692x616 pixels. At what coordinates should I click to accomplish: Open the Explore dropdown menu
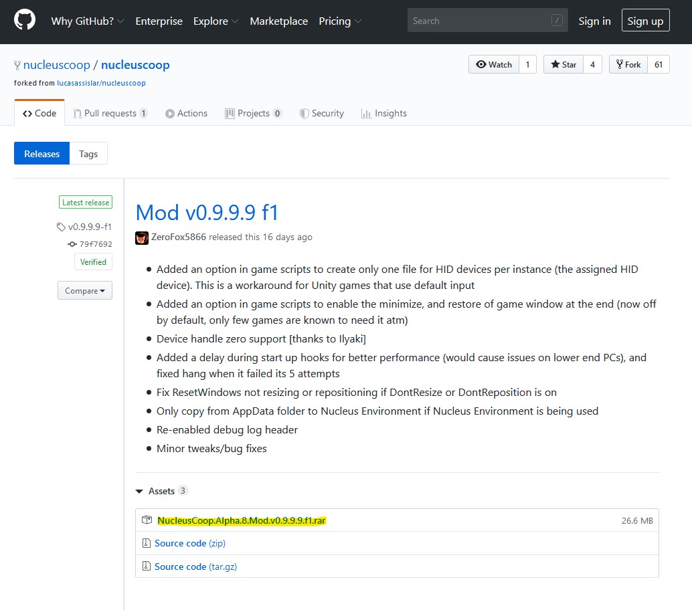click(x=215, y=21)
